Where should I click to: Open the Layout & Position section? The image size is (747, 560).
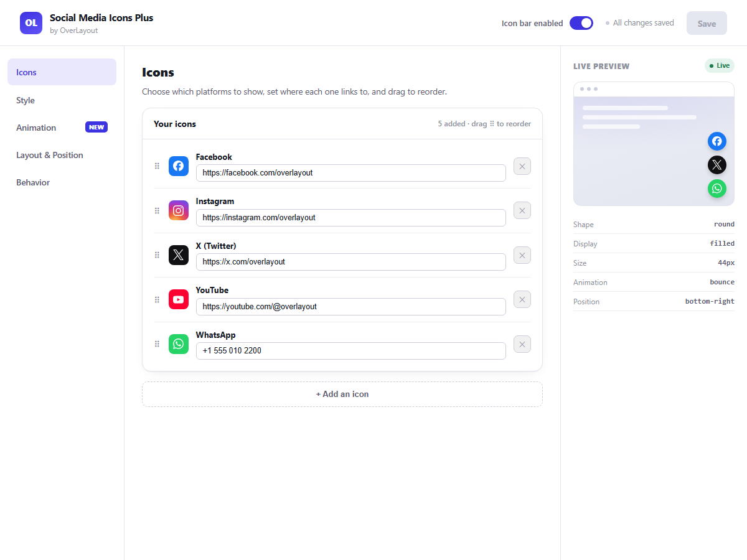coord(62,155)
